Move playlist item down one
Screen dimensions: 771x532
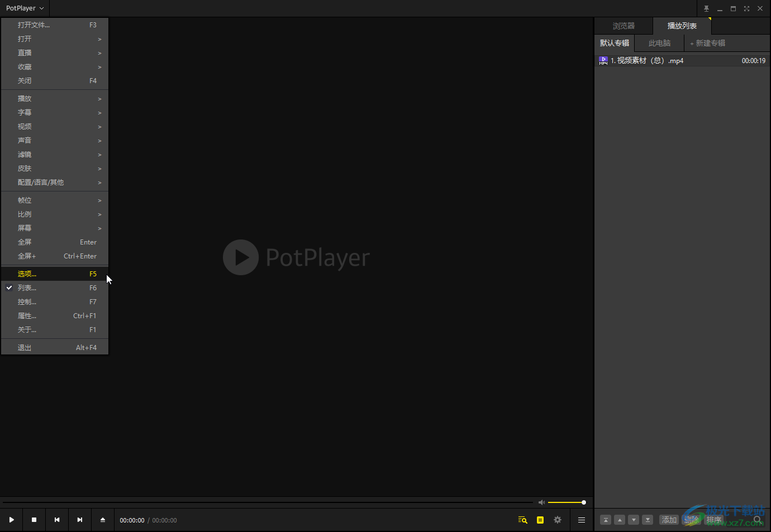point(634,520)
